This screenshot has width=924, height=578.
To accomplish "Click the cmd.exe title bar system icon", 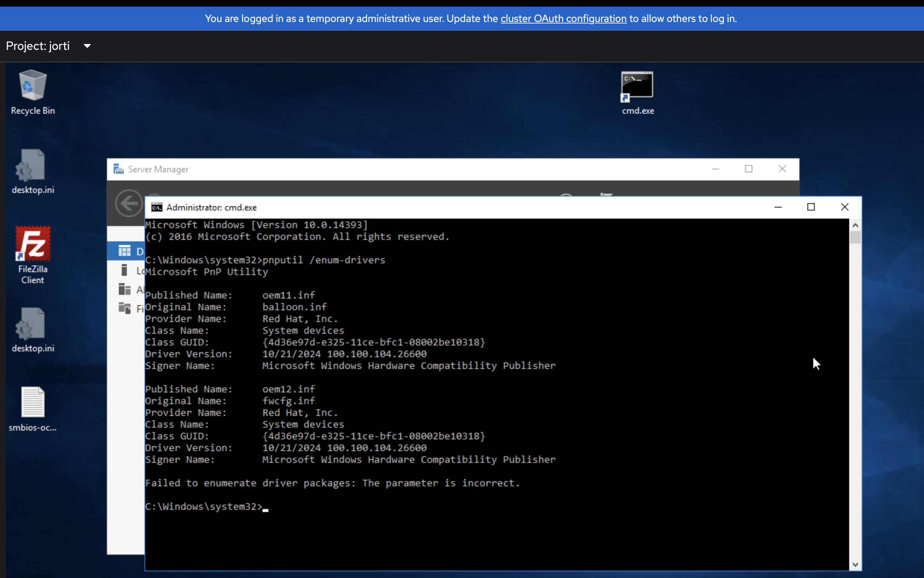I will 157,207.
